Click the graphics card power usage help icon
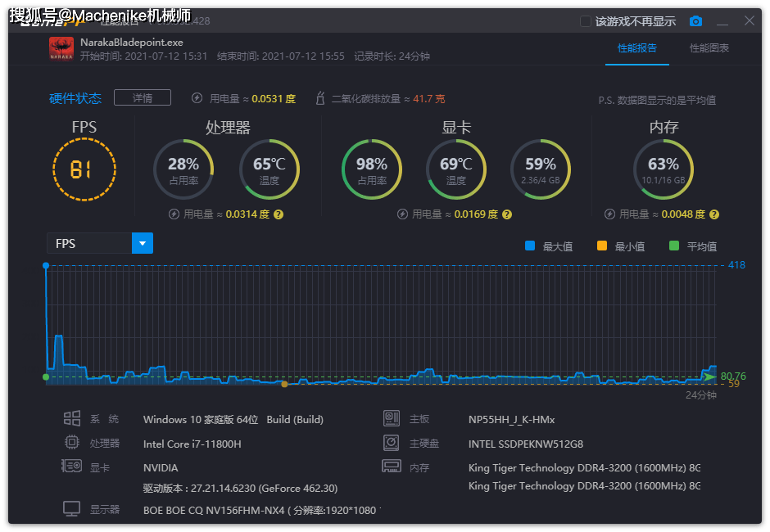 tap(507, 214)
